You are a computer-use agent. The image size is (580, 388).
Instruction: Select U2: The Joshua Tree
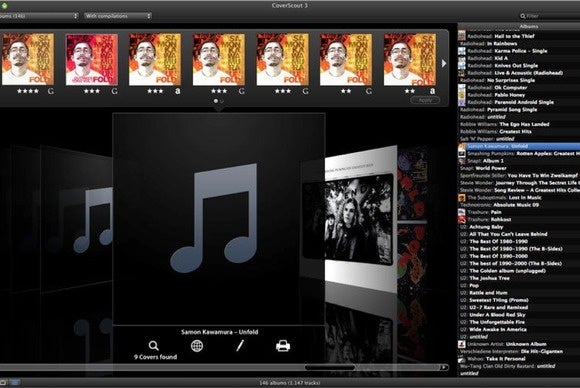tap(519, 278)
